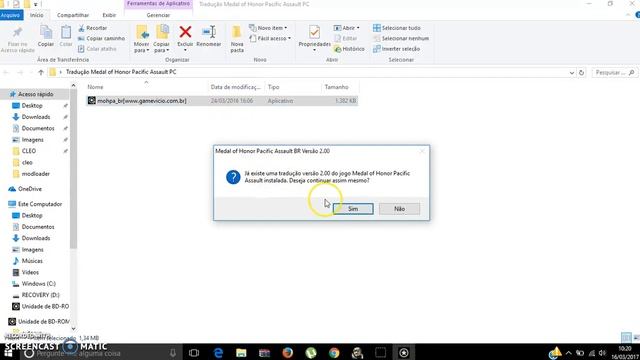
Task: Open the Windows (C:) drive
Action: coord(38,284)
